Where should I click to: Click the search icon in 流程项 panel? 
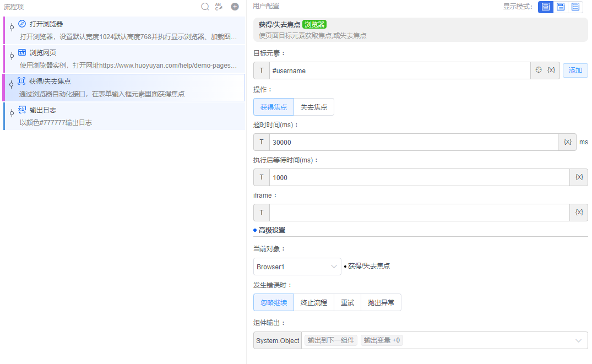coord(205,7)
